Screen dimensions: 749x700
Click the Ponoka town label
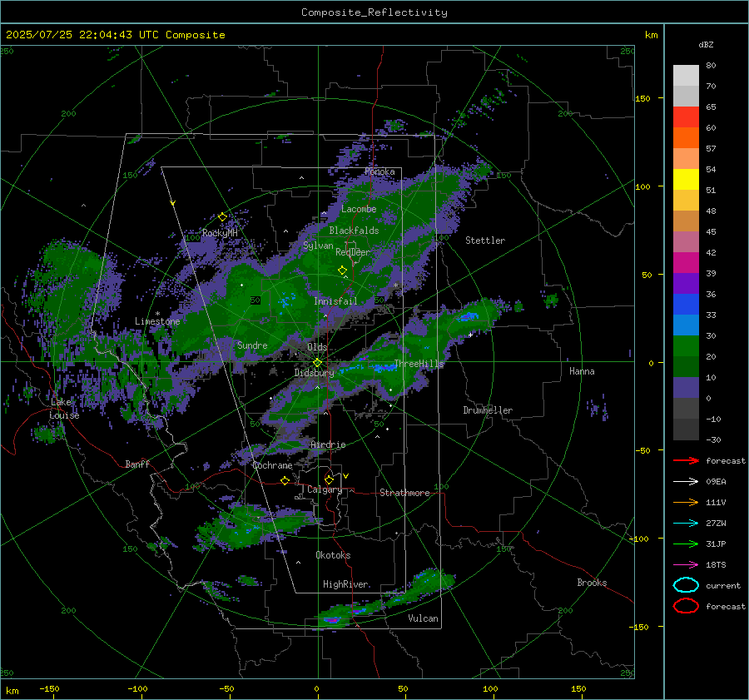(x=379, y=171)
